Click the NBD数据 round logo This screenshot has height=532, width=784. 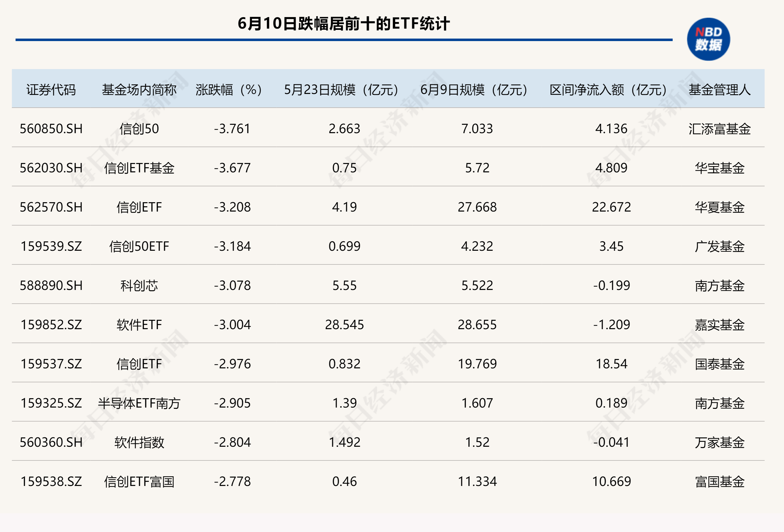coord(708,39)
